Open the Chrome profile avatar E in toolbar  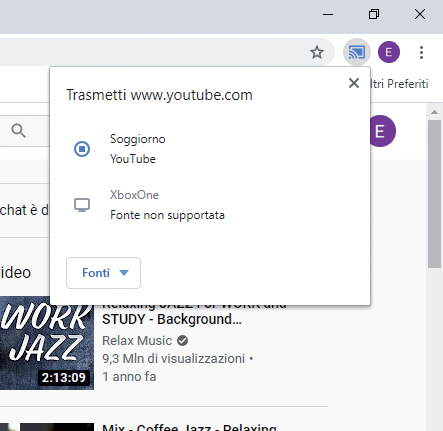(389, 52)
